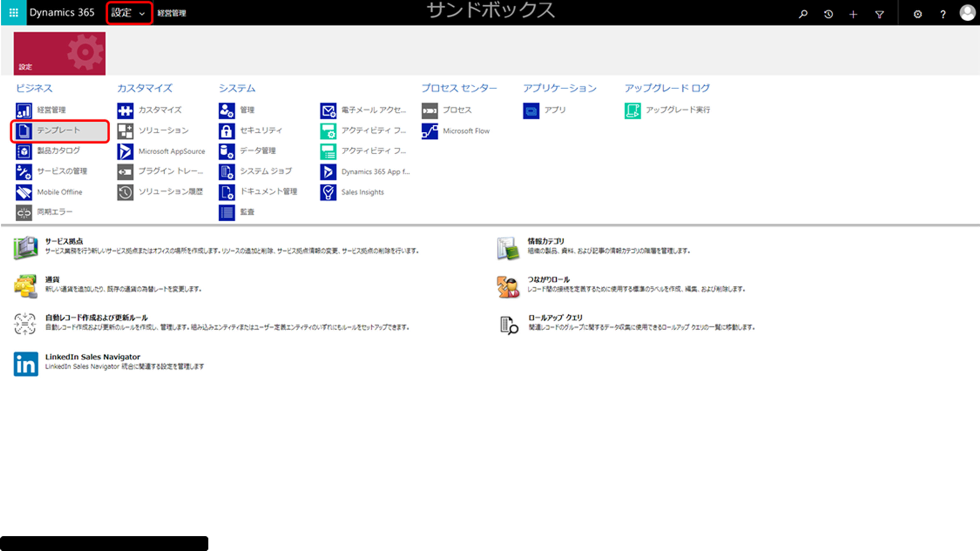This screenshot has width=980, height=551.
Task: Click the アップグレード実行 icon
Action: pos(633,111)
